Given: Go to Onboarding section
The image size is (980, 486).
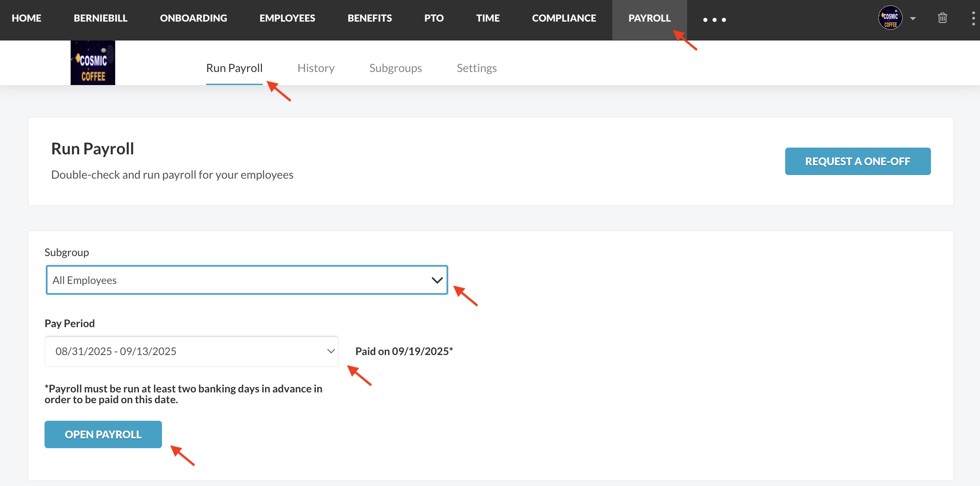Looking at the screenshot, I should coord(193,18).
